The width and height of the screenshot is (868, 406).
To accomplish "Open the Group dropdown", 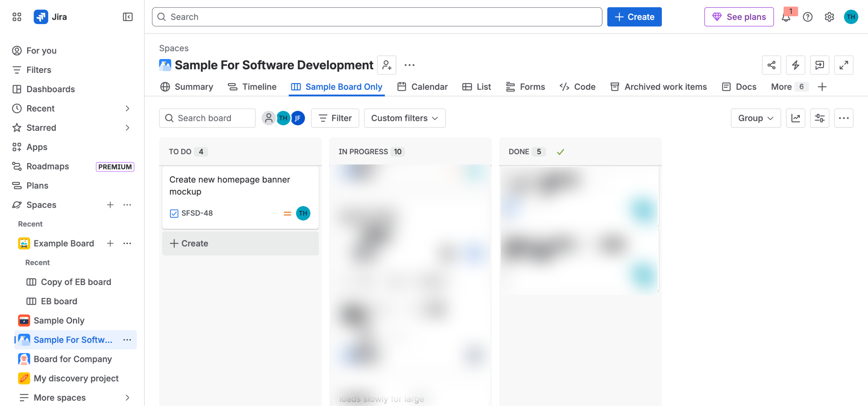I will click(756, 118).
